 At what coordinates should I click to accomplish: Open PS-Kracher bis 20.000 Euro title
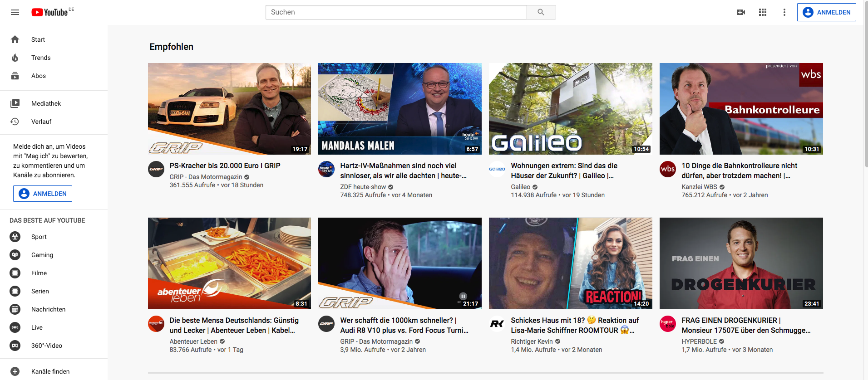225,166
